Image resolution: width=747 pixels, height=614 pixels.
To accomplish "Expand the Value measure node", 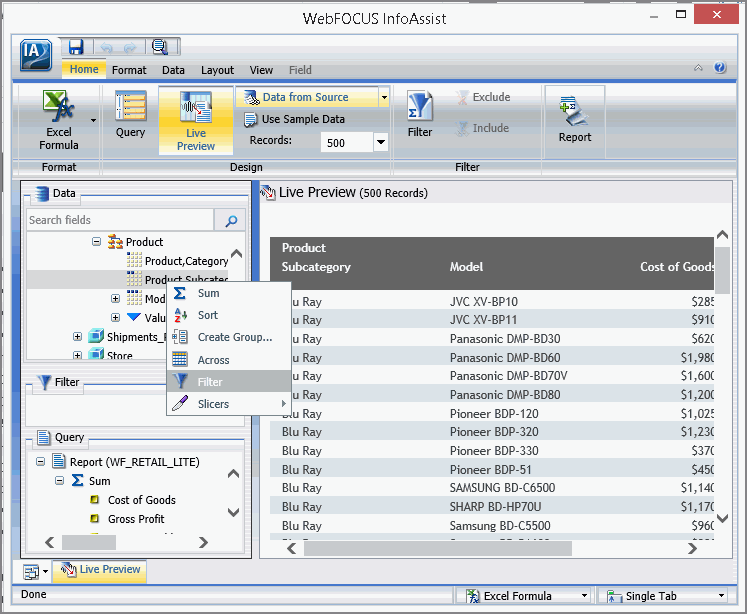I will click(115, 317).
